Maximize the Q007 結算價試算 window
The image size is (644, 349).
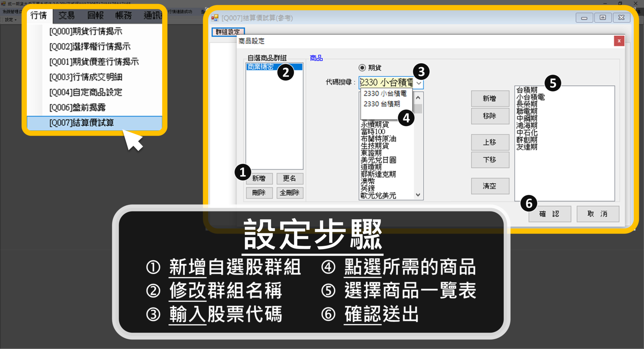click(603, 17)
